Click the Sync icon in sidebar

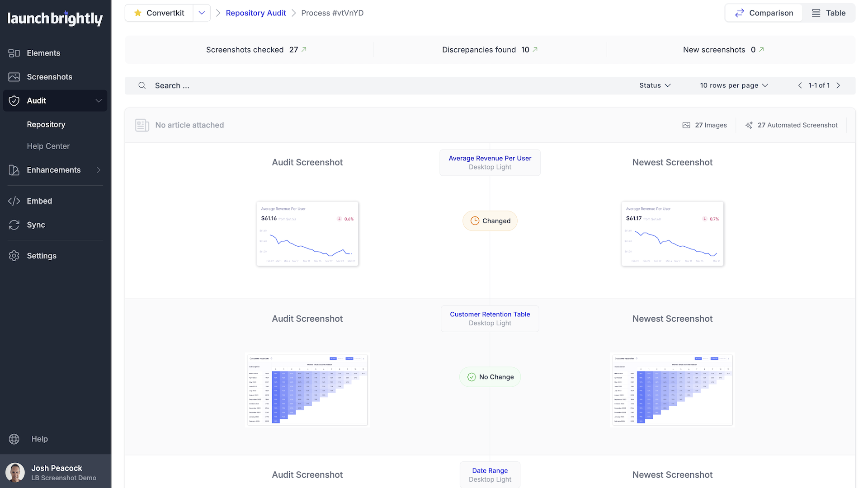14,225
